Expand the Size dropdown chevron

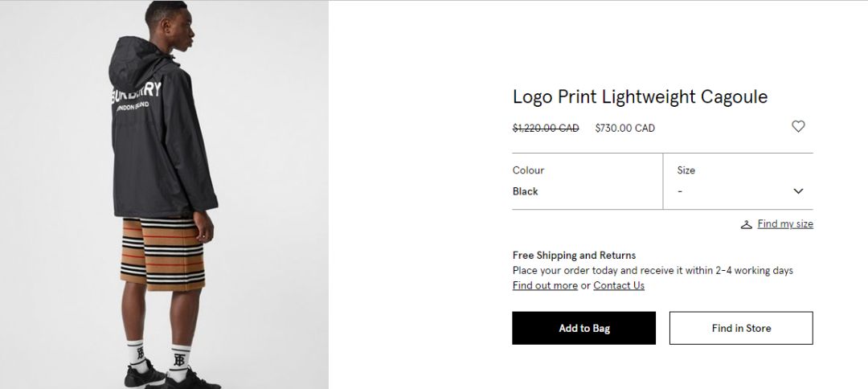(x=798, y=191)
